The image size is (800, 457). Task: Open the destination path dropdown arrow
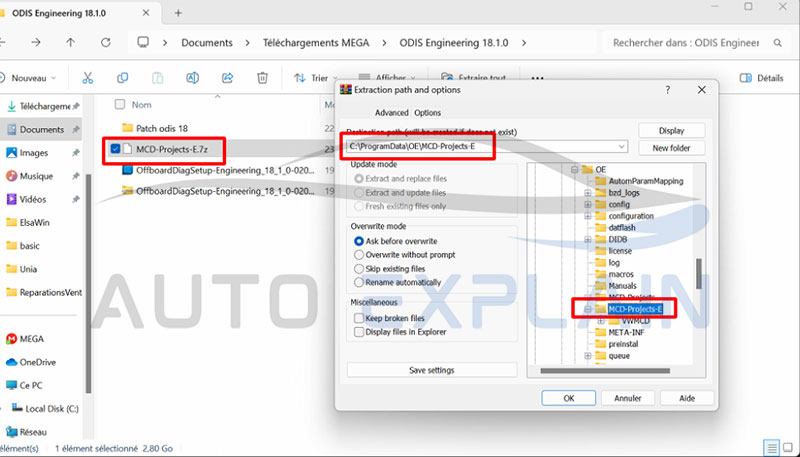[x=621, y=147]
